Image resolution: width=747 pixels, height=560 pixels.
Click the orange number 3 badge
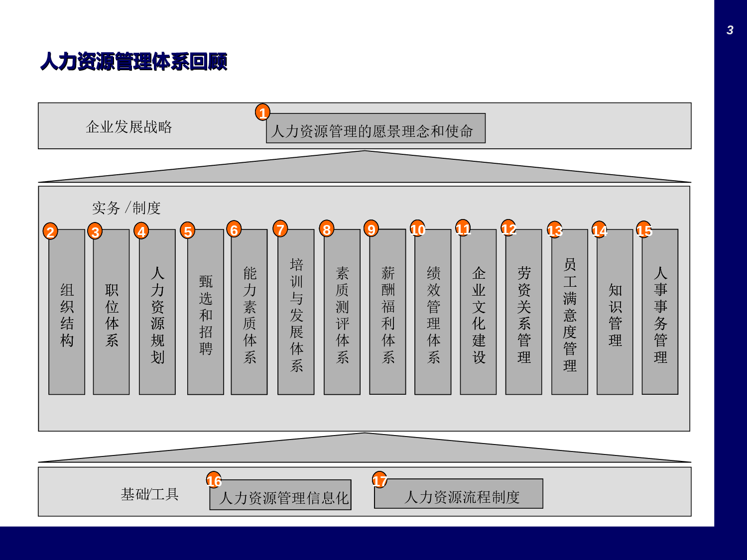tap(95, 231)
